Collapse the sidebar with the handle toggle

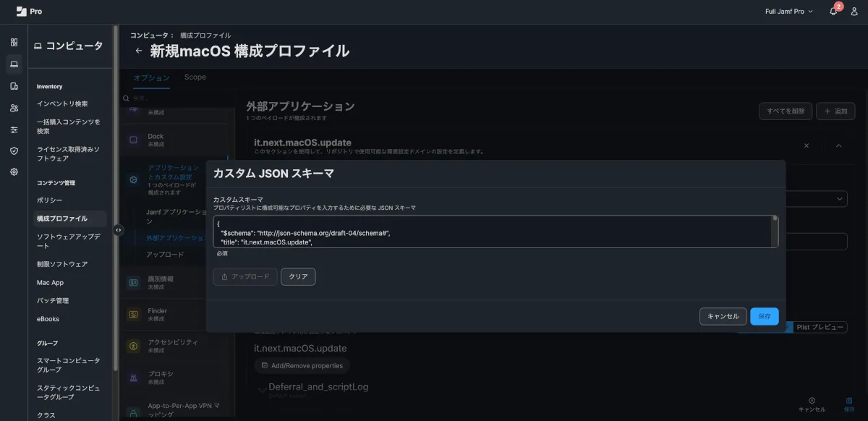click(x=119, y=230)
